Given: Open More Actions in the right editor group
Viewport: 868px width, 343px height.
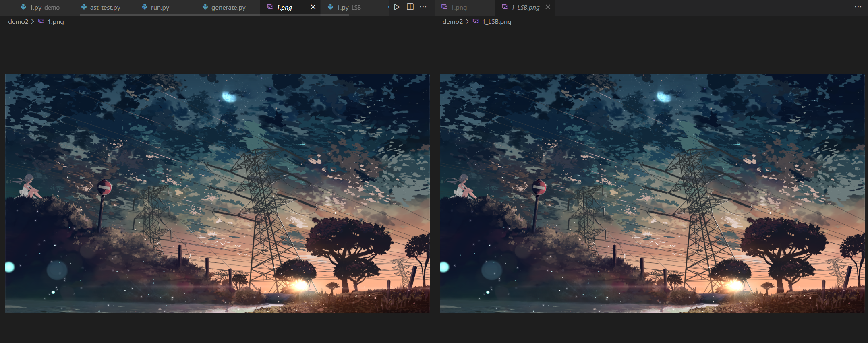Looking at the screenshot, I should (858, 7).
